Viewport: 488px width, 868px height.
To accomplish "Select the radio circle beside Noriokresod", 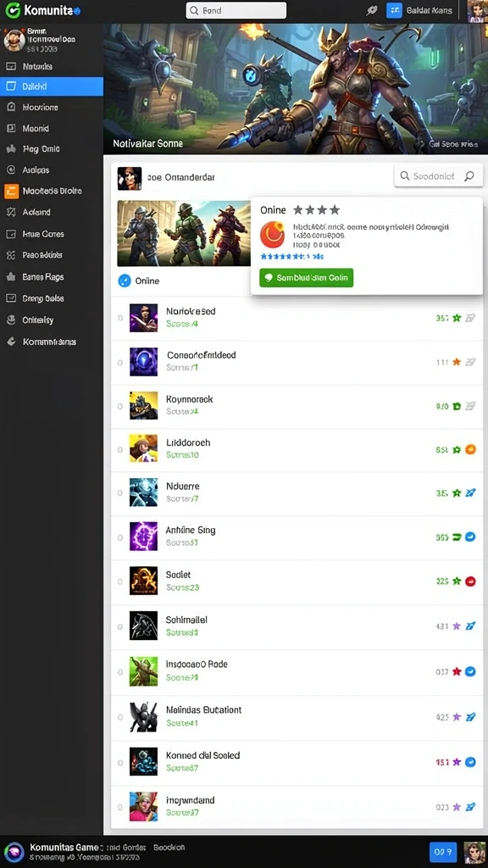I will (120, 318).
